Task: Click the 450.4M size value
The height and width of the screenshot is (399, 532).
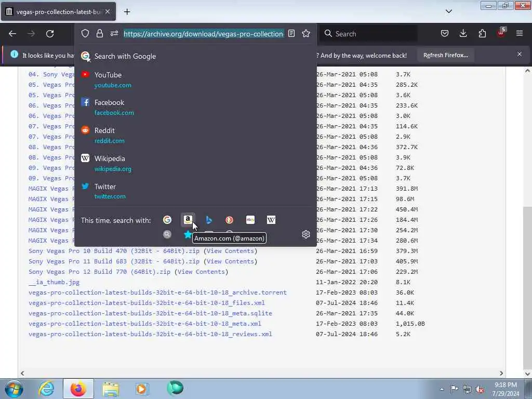Action: pos(407,209)
